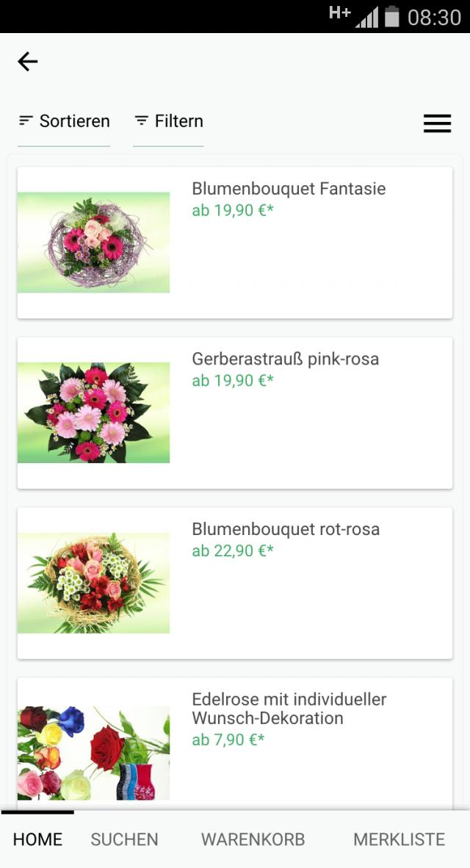Open the Sortieren dropdown

point(64,120)
